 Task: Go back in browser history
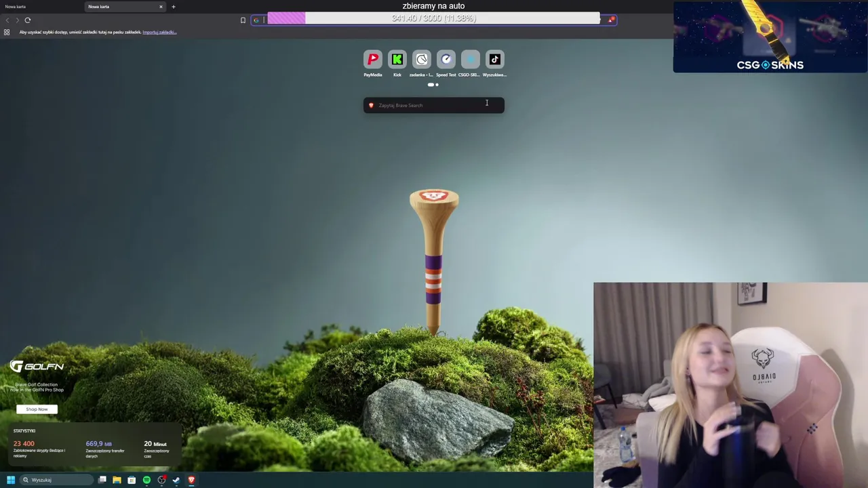click(7, 20)
